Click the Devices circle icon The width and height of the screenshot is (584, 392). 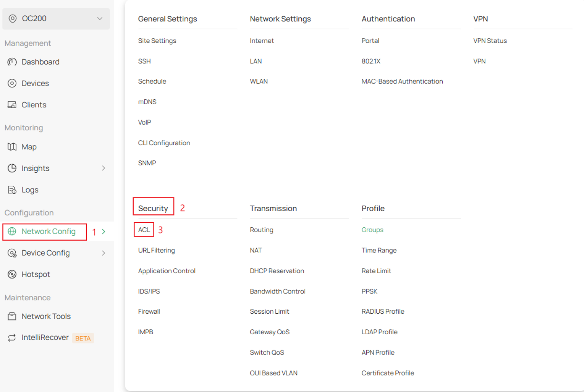(12, 83)
